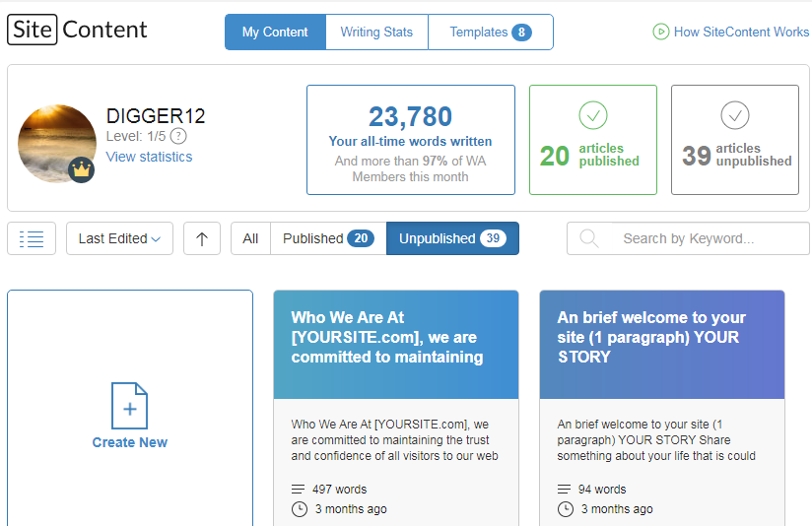Open the Writing Stats tab

pos(376,33)
